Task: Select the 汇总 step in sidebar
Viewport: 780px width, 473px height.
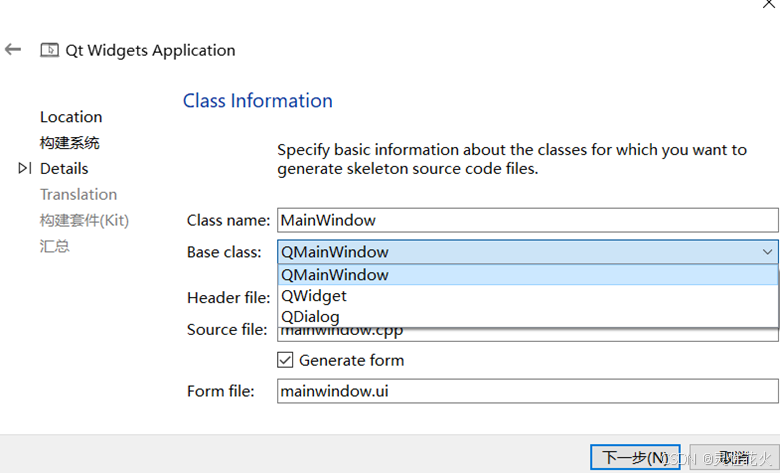Action: [55, 246]
